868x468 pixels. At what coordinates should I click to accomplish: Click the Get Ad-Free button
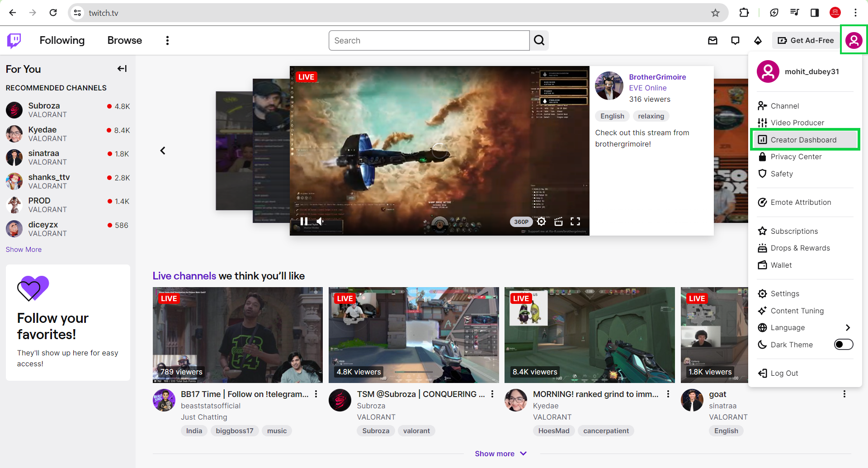point(806,41)
